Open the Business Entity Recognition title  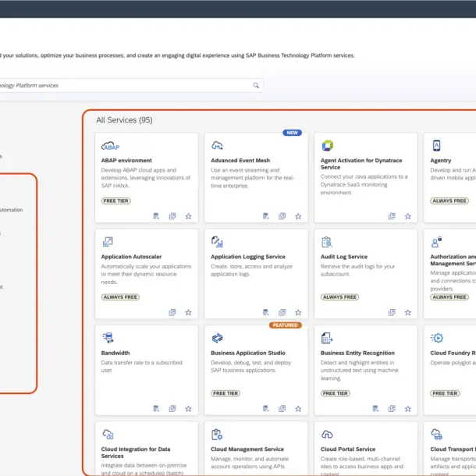(357, 353)
